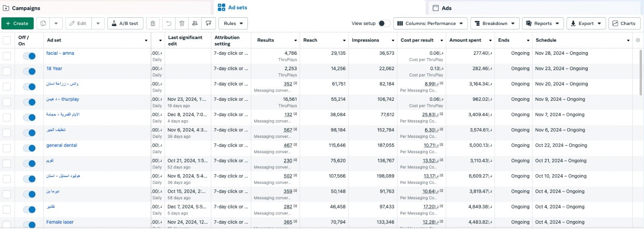The width and height of the screenshot is (644, 229).
Task: Open the A/B test tool
Action: click(125, 23)
